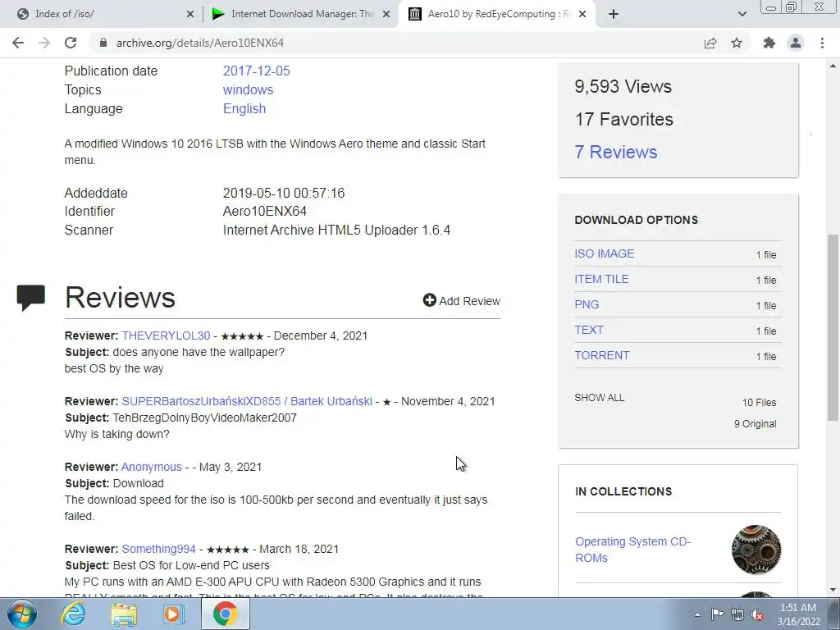Open reviewer Something994 profile
840x630 pixels.
pos(158,549)
